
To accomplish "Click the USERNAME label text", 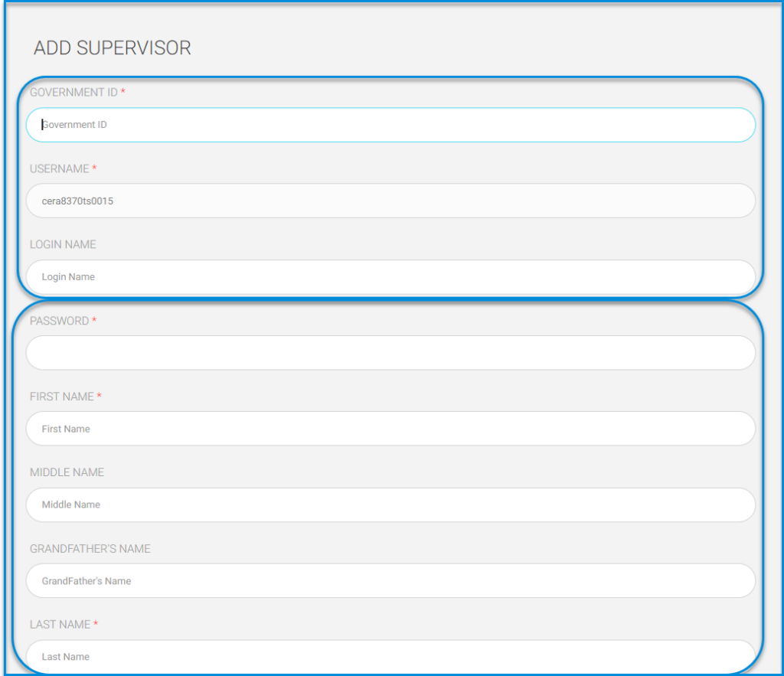I will (59, 169).
